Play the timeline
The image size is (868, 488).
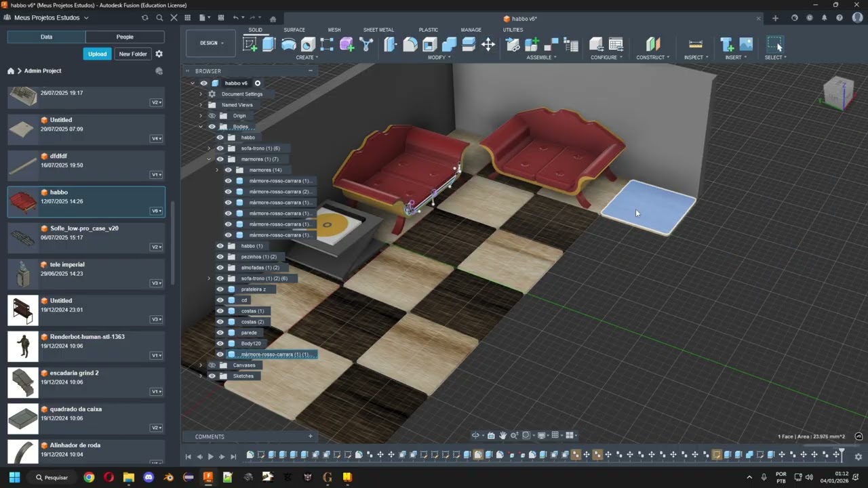210,457
